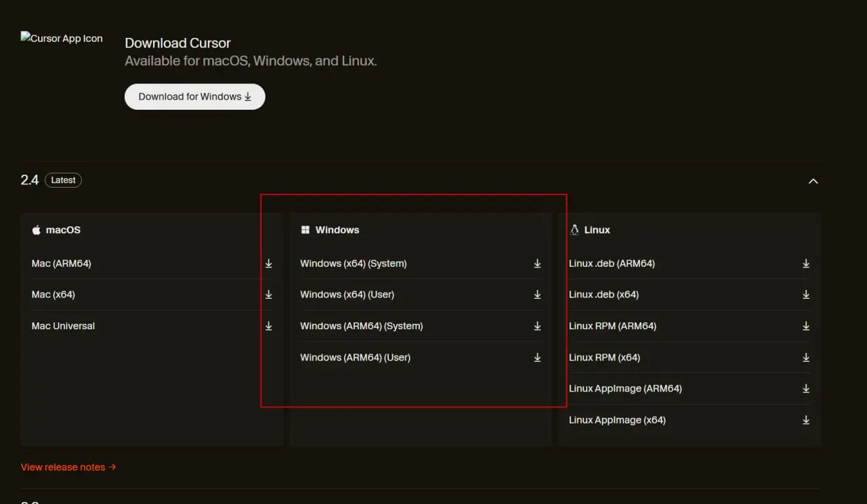
Task: Download Mac (ARM64) via its arrow icon
Action: 268,264
